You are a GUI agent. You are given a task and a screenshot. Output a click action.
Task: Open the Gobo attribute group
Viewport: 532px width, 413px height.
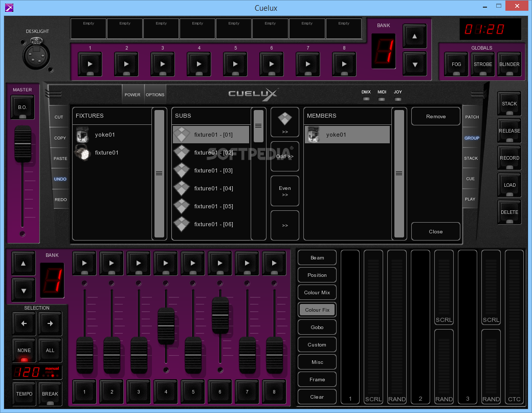(x=317, y=327)
